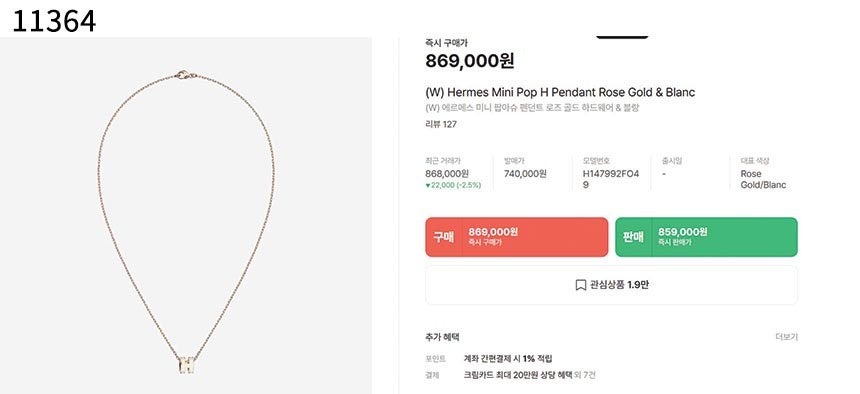Select the Hermes Mini Pop H product title

560,92
